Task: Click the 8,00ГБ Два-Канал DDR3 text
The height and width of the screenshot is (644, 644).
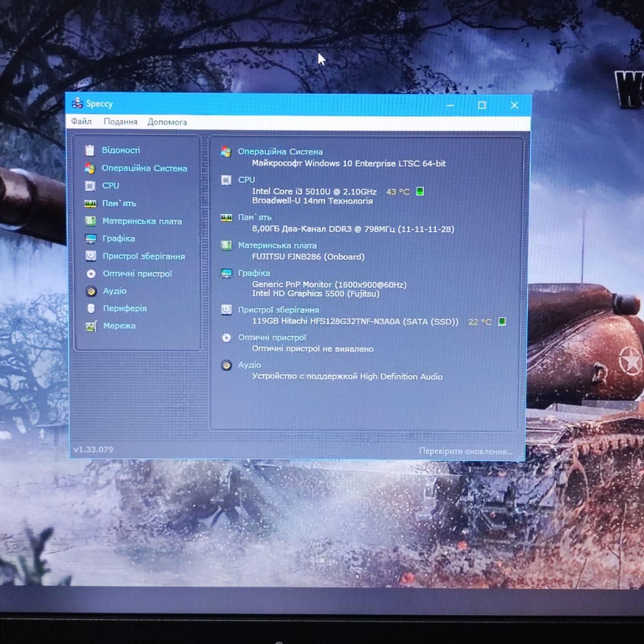Action: [x=353, y=229]
